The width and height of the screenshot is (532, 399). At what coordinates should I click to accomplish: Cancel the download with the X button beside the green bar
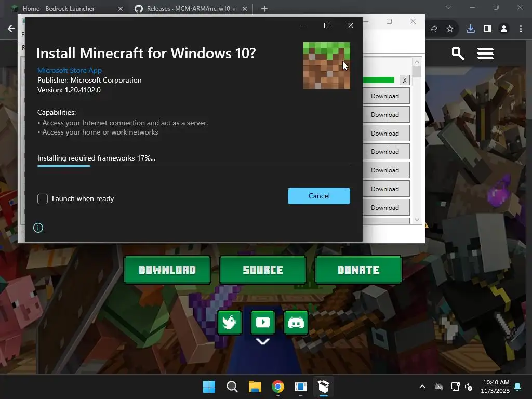404,80
